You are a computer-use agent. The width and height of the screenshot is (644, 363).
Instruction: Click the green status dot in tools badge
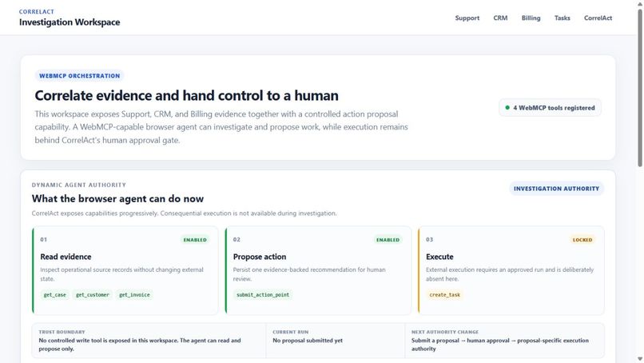pyautogui.click(x=507, y=108)
